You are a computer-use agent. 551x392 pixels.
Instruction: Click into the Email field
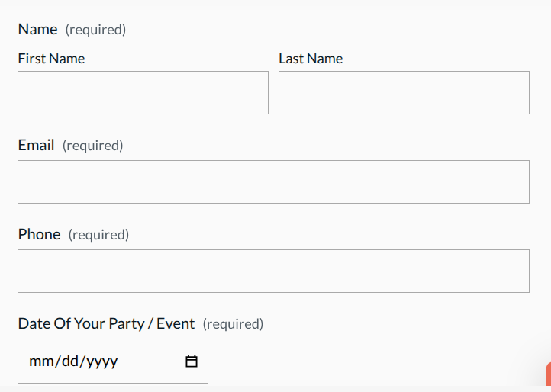click(x=273, y=182)
